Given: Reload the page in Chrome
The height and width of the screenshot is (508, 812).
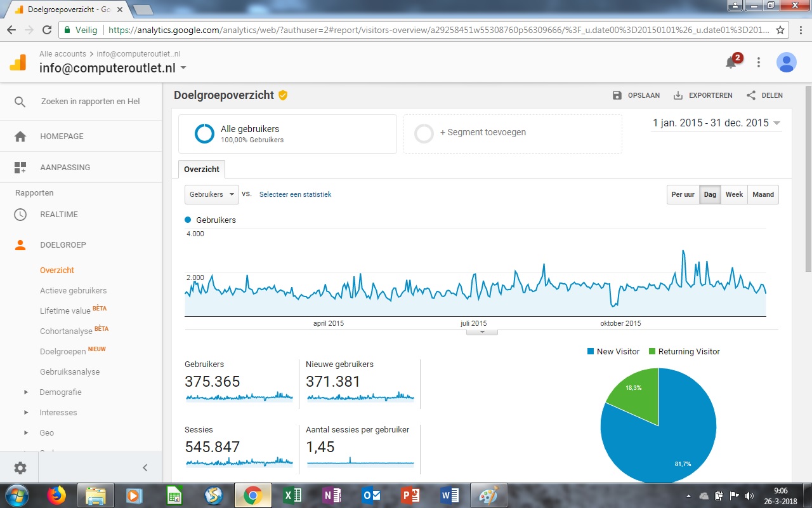Looking at the screenshot, I should click(47, 30).
